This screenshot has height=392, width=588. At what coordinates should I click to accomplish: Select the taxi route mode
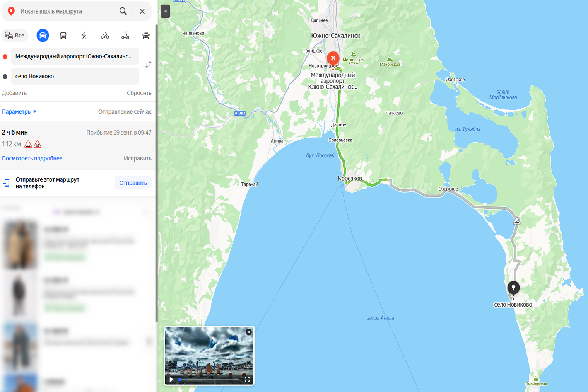146,36
